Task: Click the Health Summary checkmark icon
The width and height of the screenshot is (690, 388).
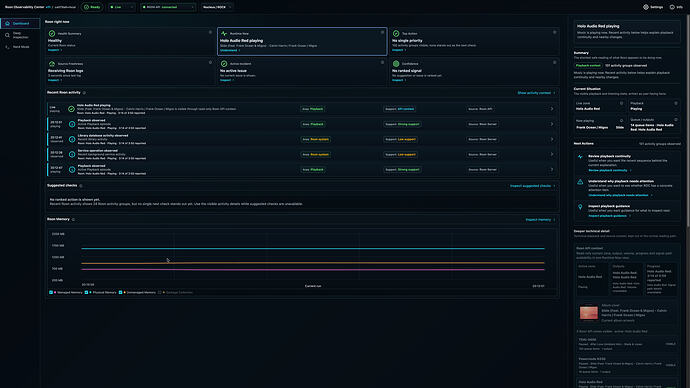Action: click(x=52, y=33)
